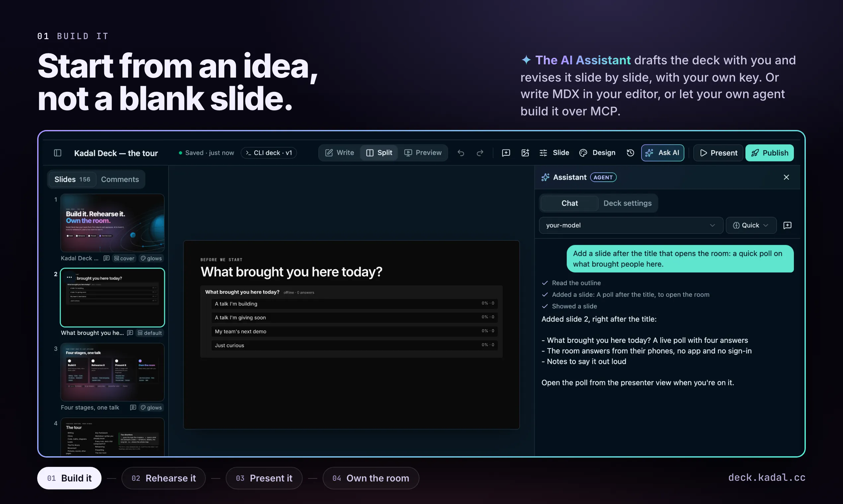Select poll answer 'A talk I'm building'
Image resolution: width=843 pixels, height=504 pixels.
click(354, 304)
